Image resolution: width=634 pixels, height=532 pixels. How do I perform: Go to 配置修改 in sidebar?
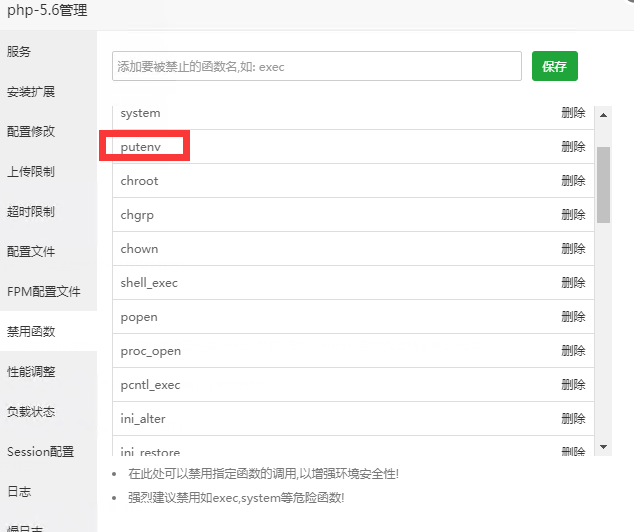tap(31, 131)
